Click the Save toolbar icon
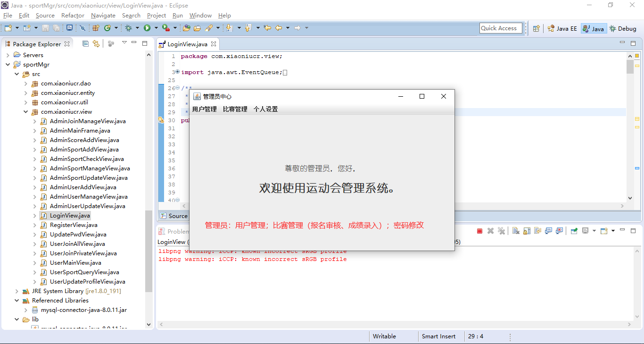 pos(46,28)
